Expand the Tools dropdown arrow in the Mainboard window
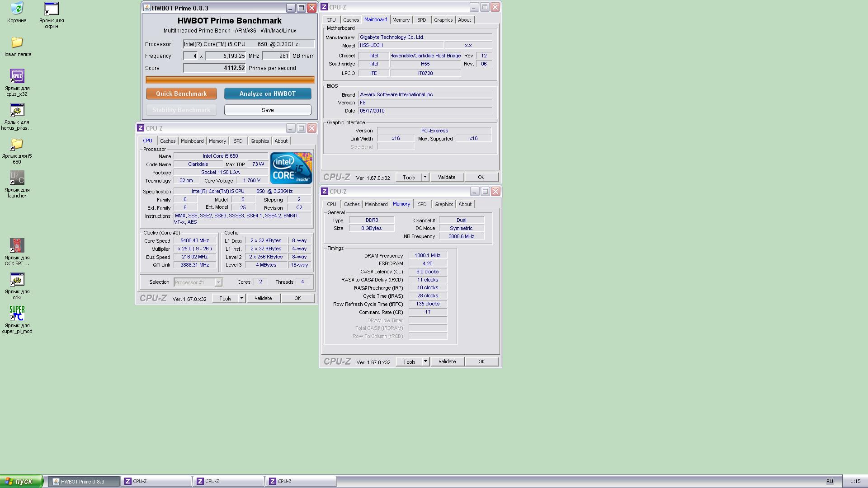The height and width of the screenshot is (488, 868). (425, 177)
